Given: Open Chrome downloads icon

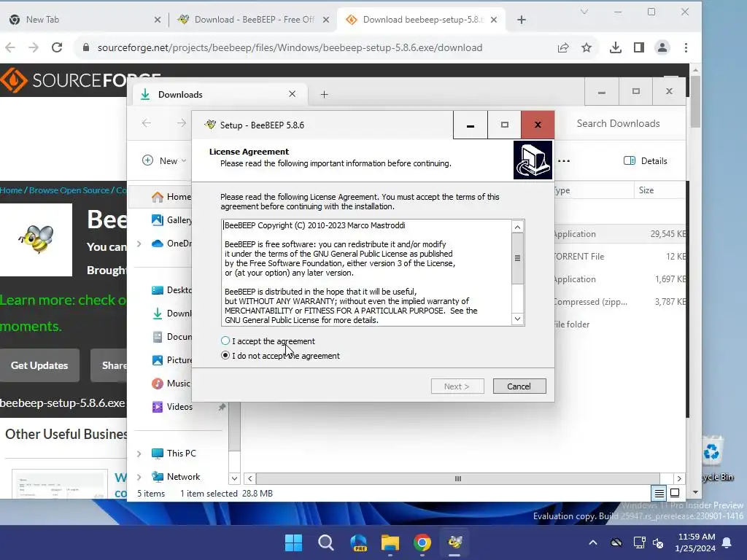Looking at the screenshot, I should tap(616, 47).
